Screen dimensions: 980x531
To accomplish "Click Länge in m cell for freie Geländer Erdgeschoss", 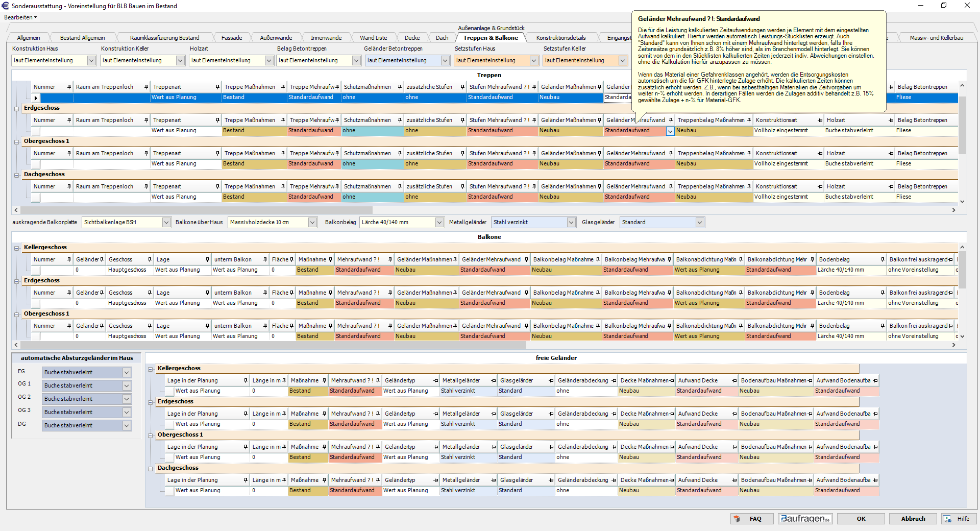I will (268, 424).
